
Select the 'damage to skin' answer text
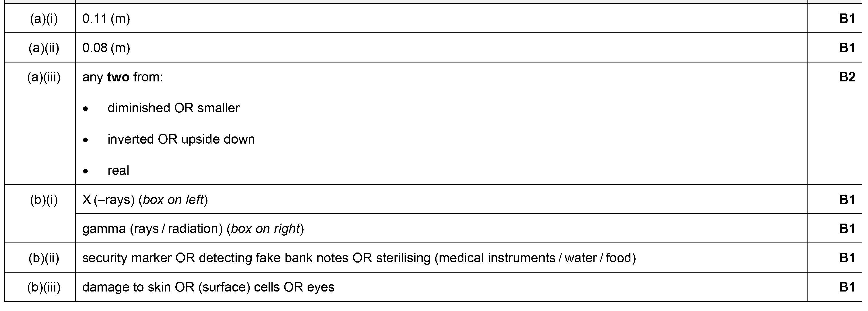coord(208,287)
